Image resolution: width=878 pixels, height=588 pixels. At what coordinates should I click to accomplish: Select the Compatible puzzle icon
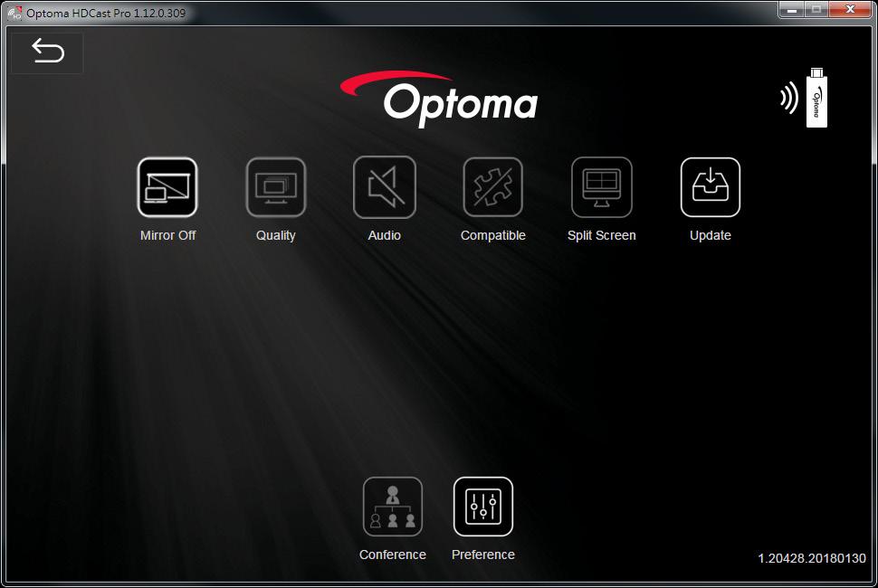[492, 187]
